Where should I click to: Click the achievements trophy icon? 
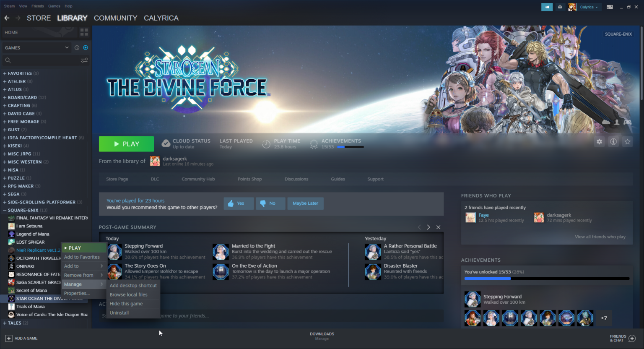coord(314,144)
